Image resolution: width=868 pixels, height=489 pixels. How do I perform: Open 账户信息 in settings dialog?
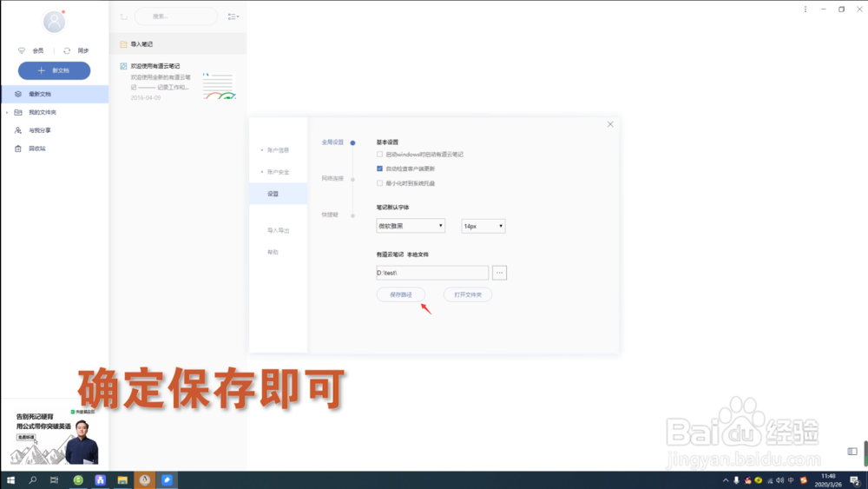click(278, 150)
